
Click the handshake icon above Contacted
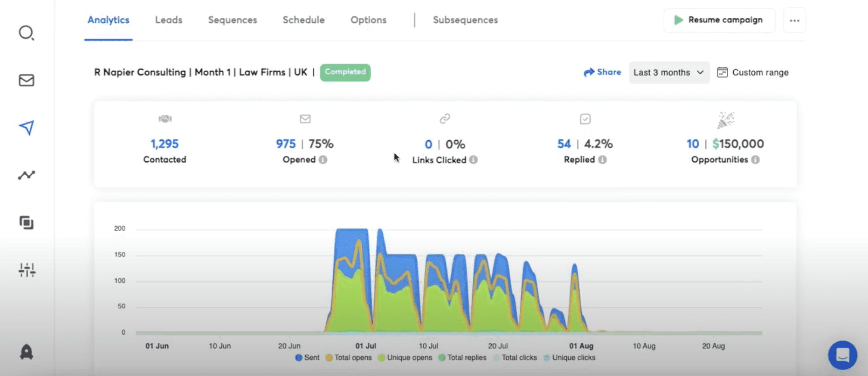(165, 119)
